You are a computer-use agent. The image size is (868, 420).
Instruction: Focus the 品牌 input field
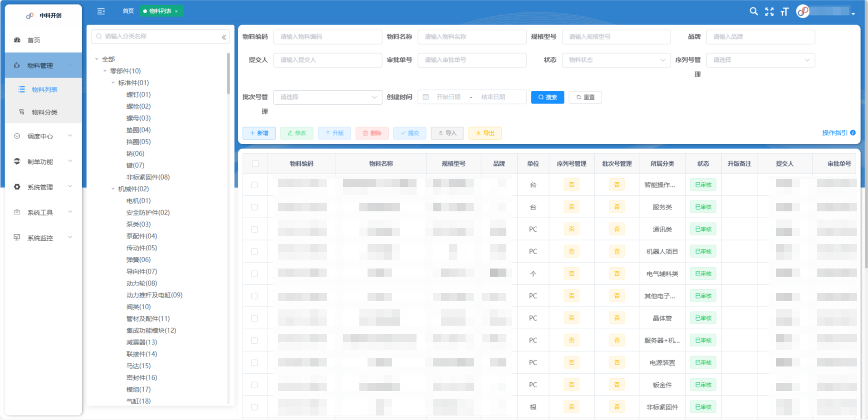tap(760, 37)
